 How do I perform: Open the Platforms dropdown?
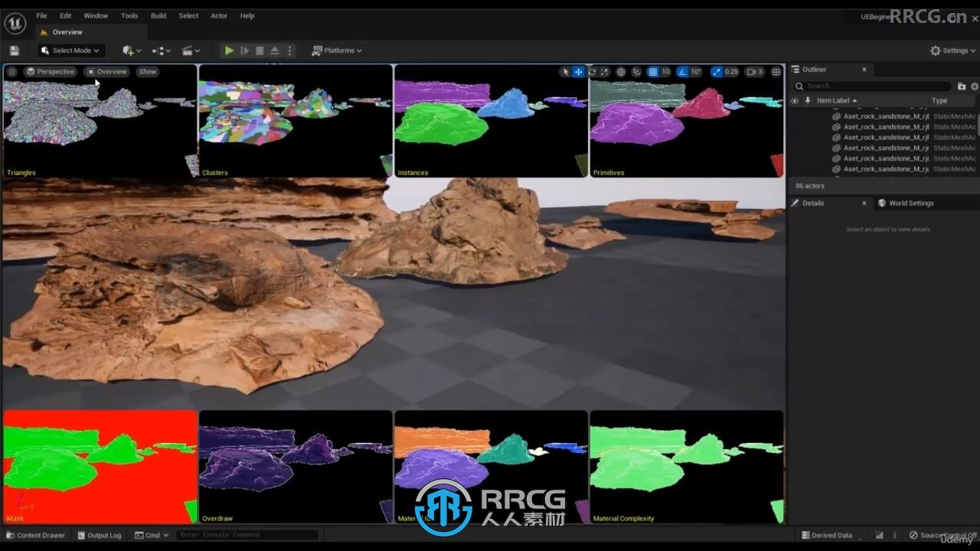coord(337,51)
